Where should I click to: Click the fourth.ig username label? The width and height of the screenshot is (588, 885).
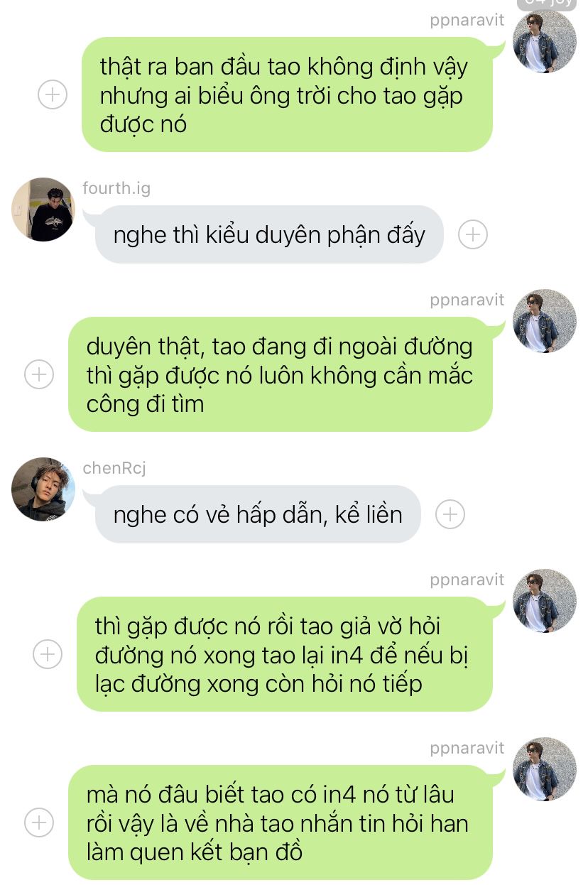(x=116, y=188)
